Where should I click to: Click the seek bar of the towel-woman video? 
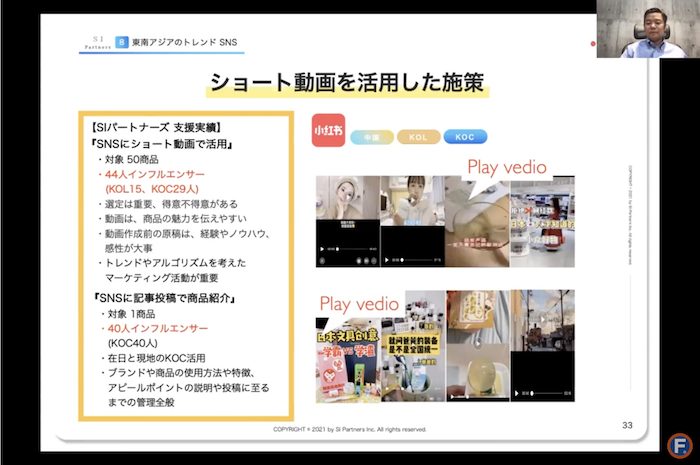click(x=353, y=249)
